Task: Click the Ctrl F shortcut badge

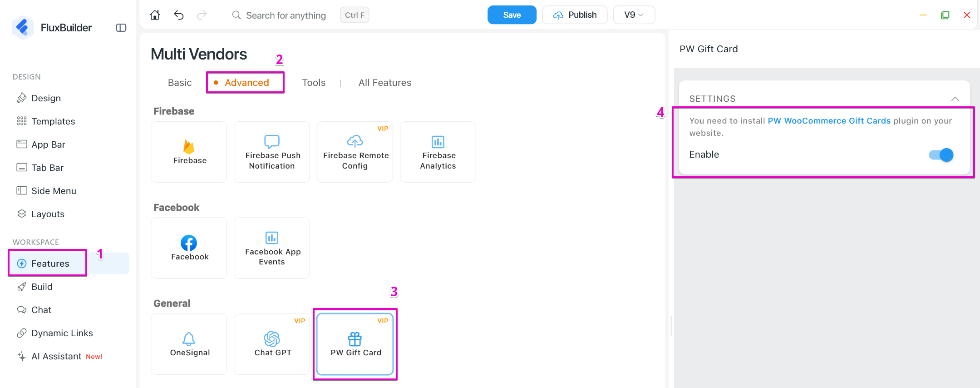Action: point(355,15)
